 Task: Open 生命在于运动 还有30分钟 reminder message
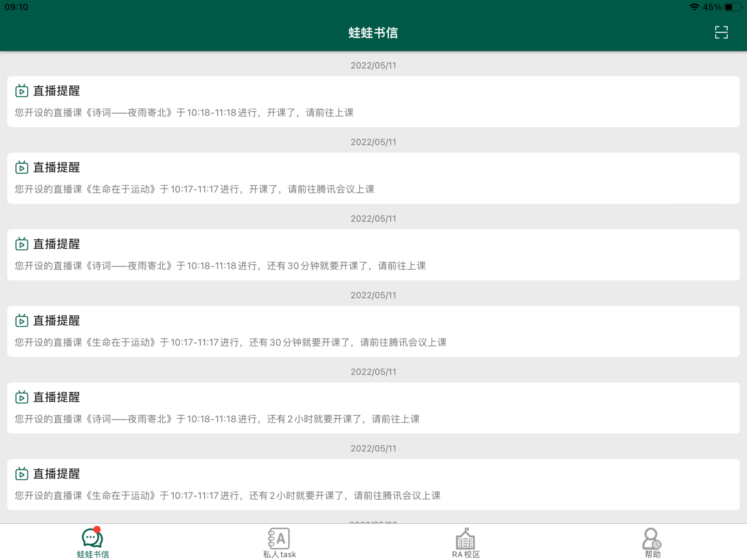(x=231, y=343)
